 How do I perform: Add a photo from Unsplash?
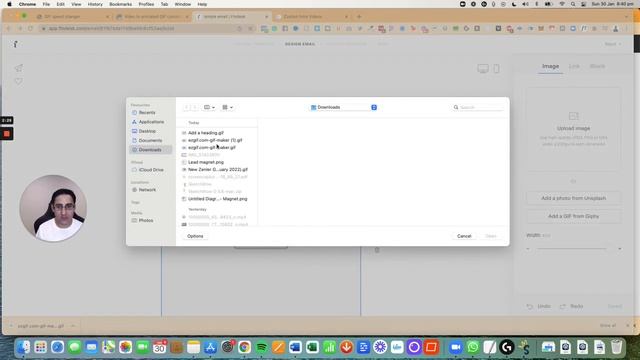pos(573,198)
